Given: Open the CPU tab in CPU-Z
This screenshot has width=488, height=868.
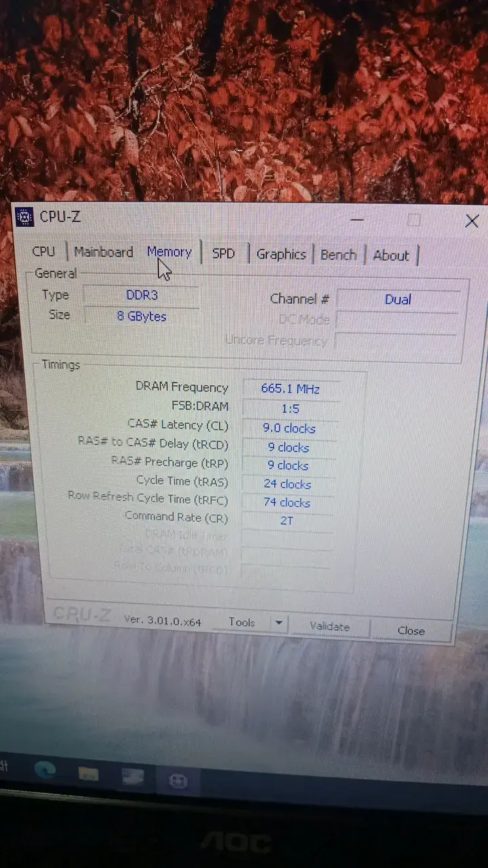Looking at the screenshot, I should tap(43, 251).
